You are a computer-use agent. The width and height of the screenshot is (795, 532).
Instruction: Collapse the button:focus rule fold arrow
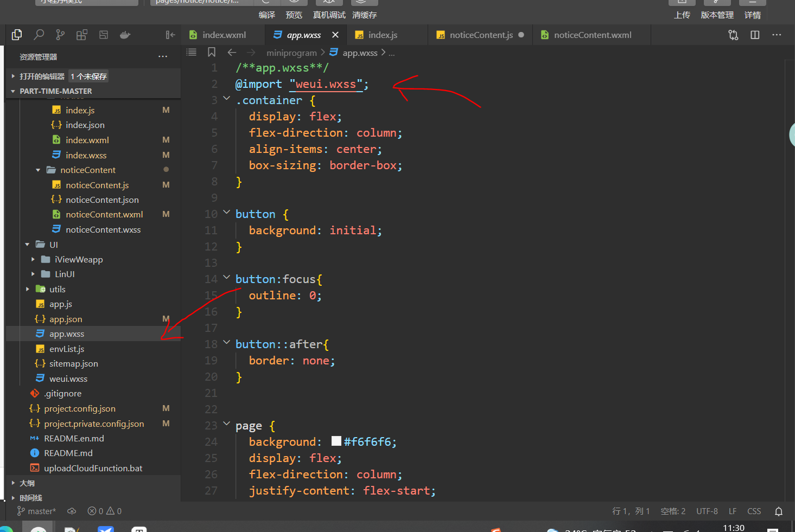(x=227, y=278)
